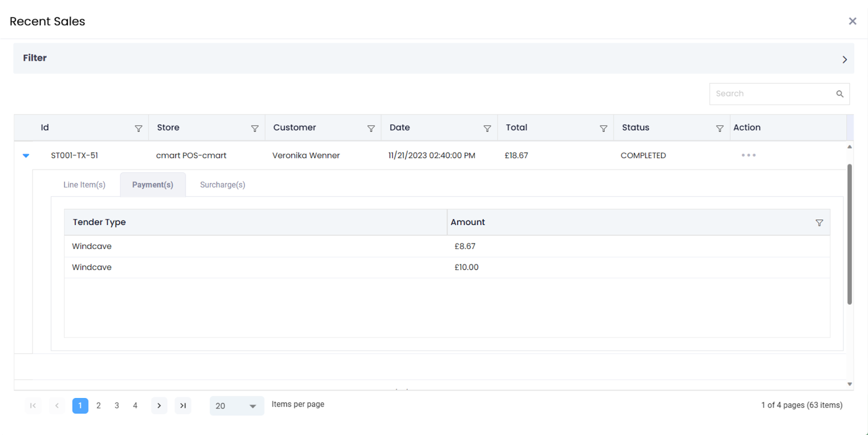Open the Amount column filter icon
Image resolution: width=868 pixels, height=435 pixels.
coord(819,223)
